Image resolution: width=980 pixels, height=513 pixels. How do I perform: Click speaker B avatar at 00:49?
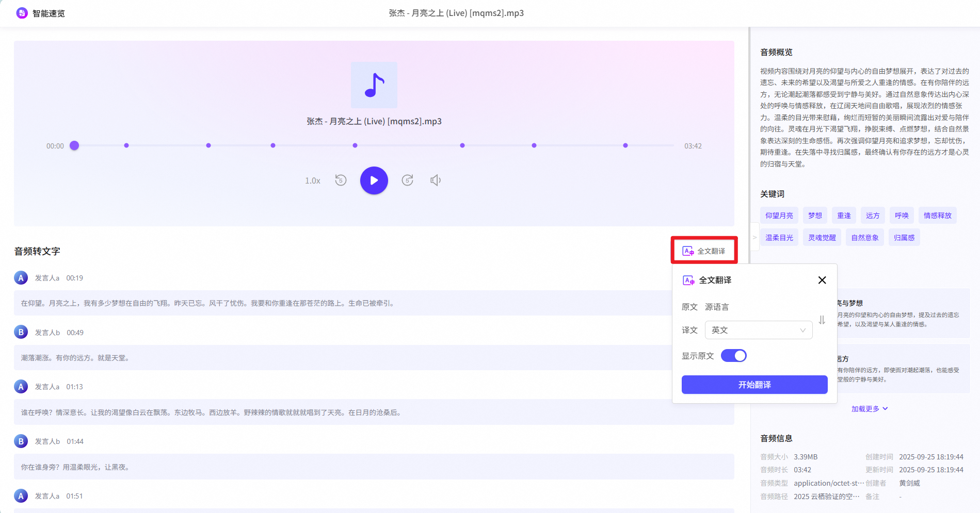pyautogui.click(x=21, y=333)
